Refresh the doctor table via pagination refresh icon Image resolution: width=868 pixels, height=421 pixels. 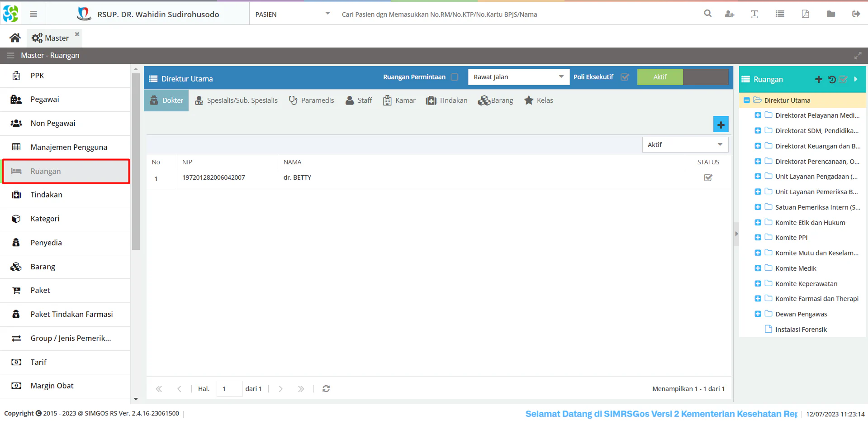[326, 389]
